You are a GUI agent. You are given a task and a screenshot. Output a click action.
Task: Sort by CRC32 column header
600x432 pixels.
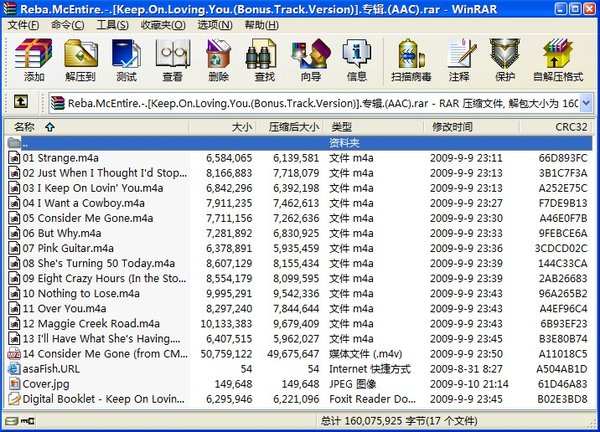pyautogui.click(x=556, y=127)
